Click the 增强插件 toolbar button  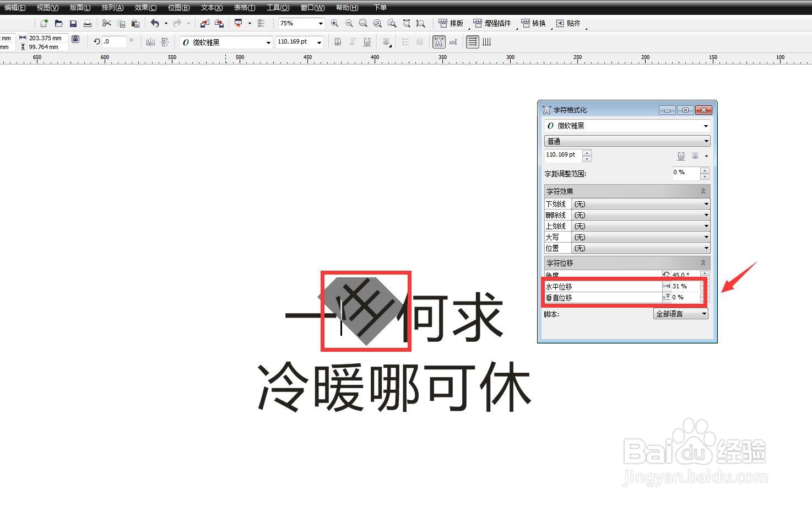[492, 23]
